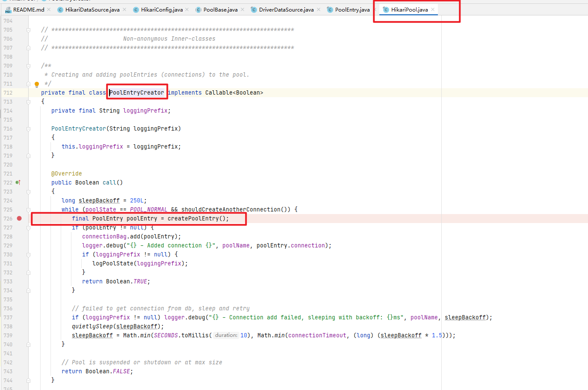Image resolution: width=588 pixels, height=390 pixels.
Task: Click the PoolEntry.java class icon
Action: coord(330,10)
